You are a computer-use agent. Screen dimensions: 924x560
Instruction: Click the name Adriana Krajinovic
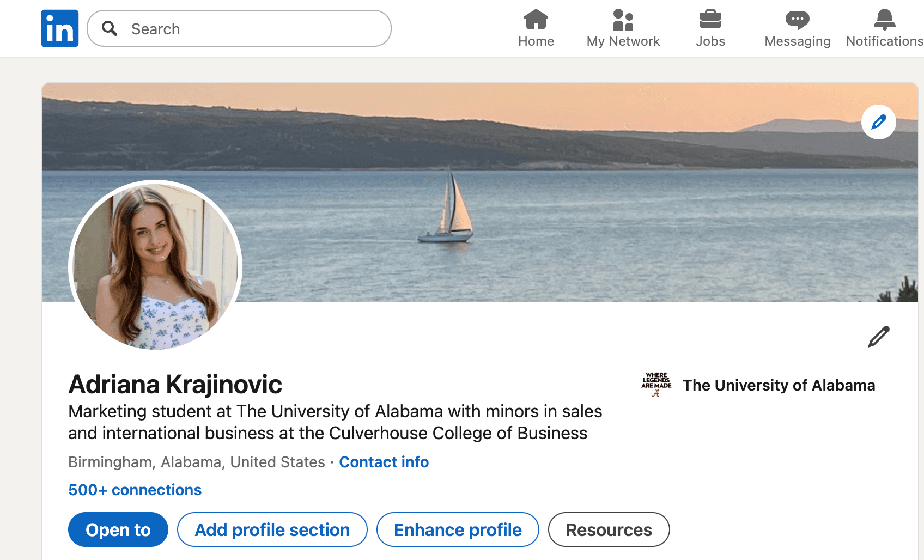pos(175,384)
